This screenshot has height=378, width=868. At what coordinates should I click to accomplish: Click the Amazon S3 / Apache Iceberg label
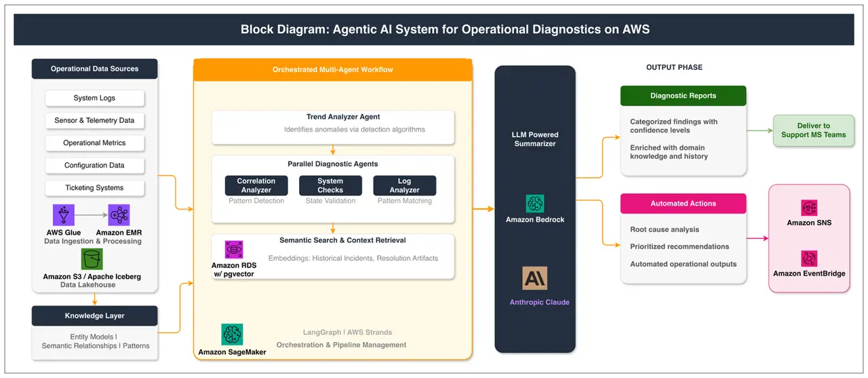(x=92, y=276)
